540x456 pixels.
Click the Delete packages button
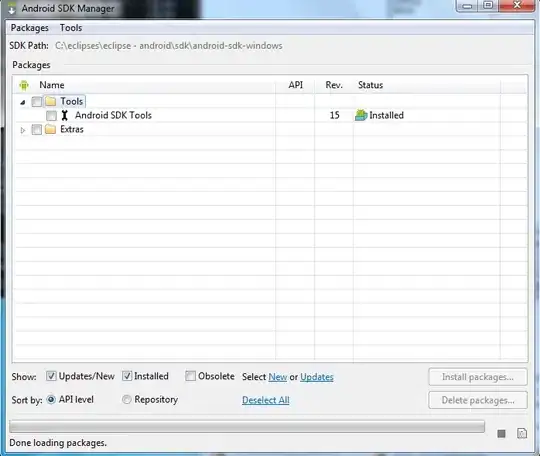478,400
